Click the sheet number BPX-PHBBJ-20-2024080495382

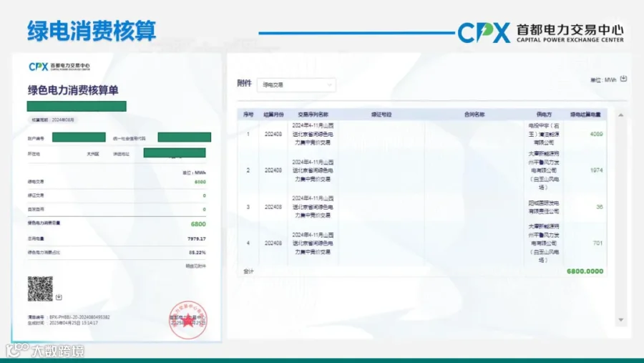[x=79, y=317]
